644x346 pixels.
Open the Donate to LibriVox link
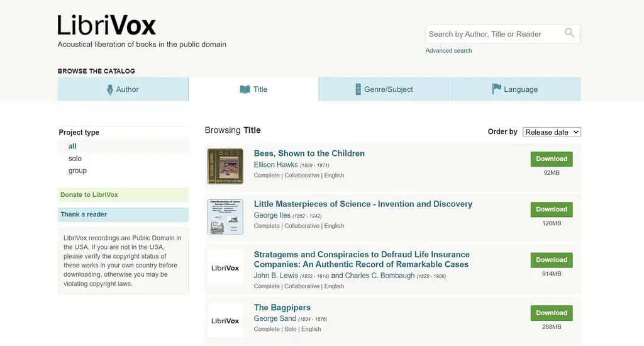[89, 195]
